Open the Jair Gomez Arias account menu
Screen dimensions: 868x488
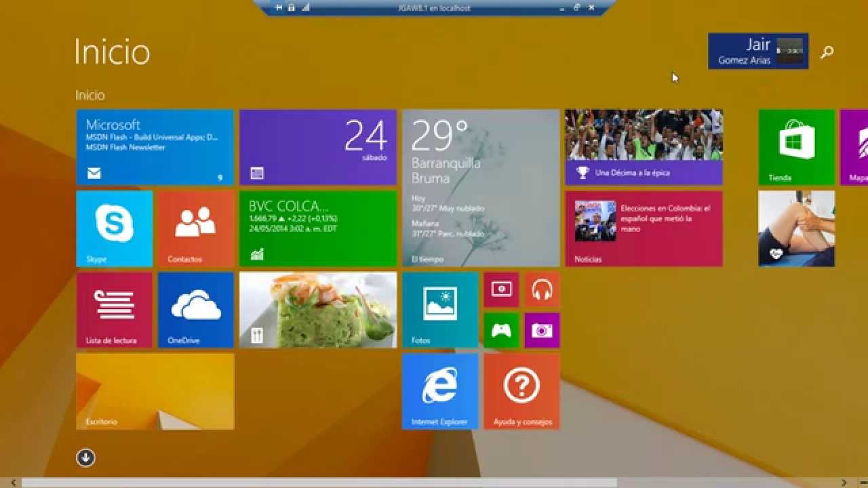coord(758,51)
